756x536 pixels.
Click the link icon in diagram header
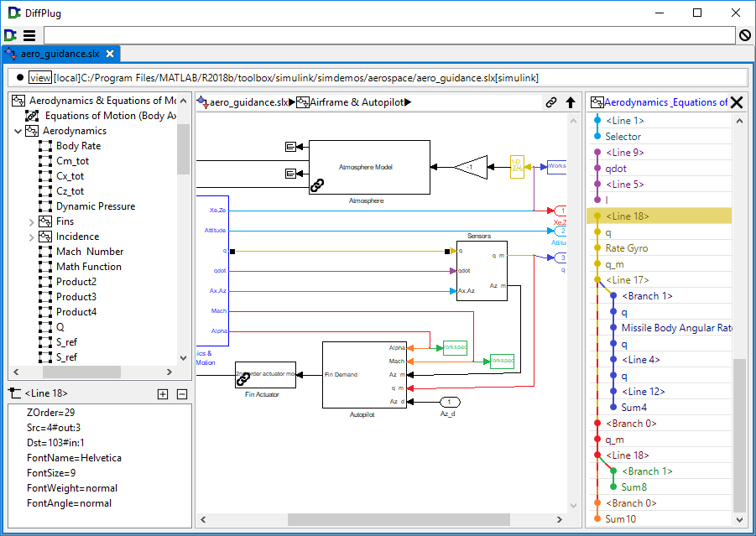point(551,102)
